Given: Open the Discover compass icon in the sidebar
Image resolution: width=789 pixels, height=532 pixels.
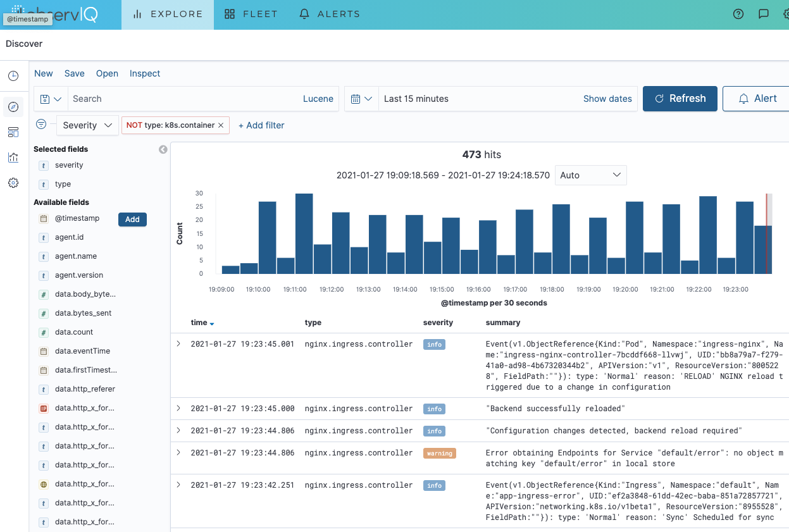Looking at the screenshot, I should [x=13, y=107].
